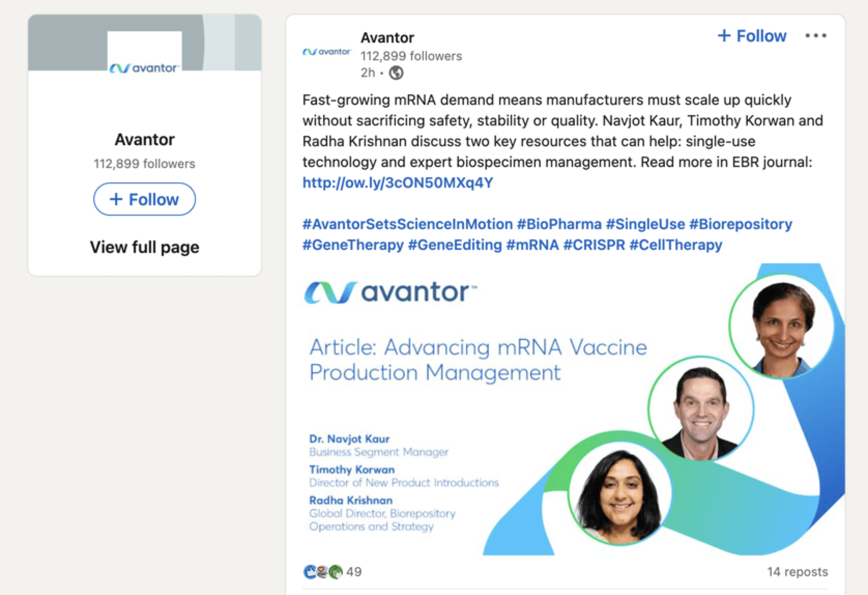Click View full page link
Screen dimensions: 868x595
[x=144, y=247]
